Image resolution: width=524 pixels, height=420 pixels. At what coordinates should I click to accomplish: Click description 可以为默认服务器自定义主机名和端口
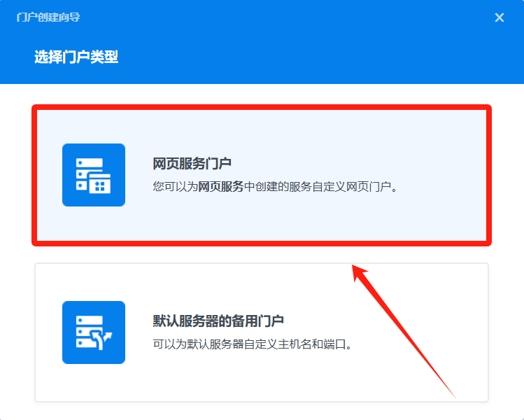coord(253,344)
